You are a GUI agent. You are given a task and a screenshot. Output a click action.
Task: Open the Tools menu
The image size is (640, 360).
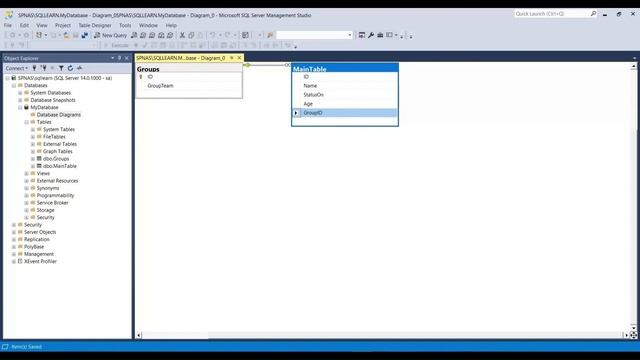coord(125,25)
